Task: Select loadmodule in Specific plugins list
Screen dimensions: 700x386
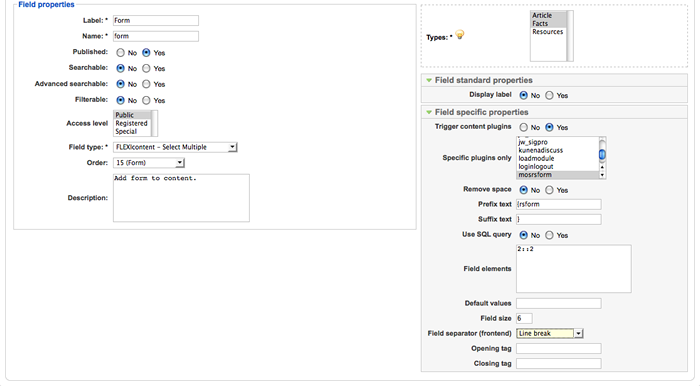Action: (558, 158)
